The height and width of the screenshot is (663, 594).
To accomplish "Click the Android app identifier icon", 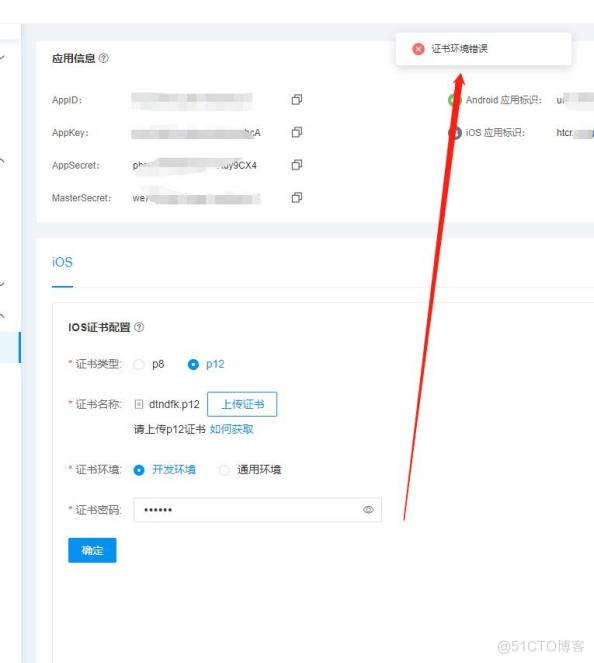I will click(x=454, y=100).
